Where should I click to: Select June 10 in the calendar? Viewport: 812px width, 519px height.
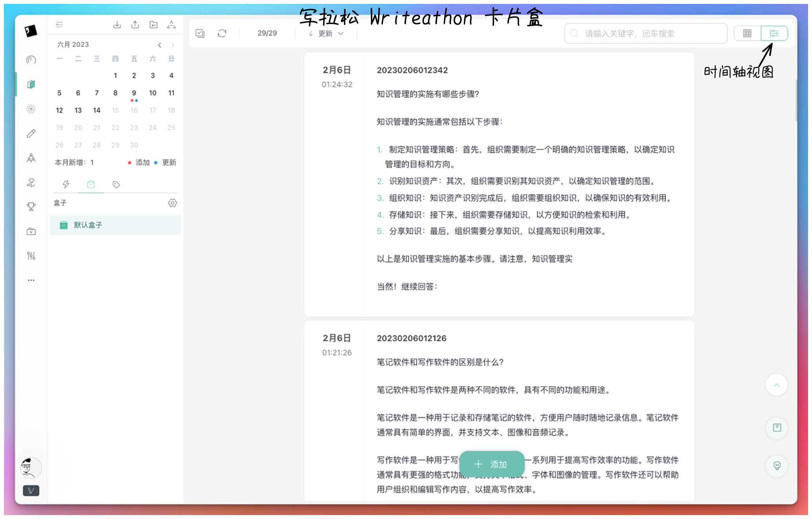[x=153, y=93]
